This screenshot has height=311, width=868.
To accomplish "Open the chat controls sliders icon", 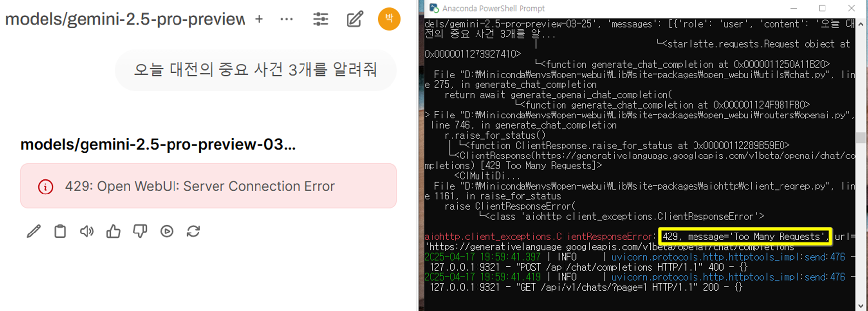I will [x=321, y=19].
